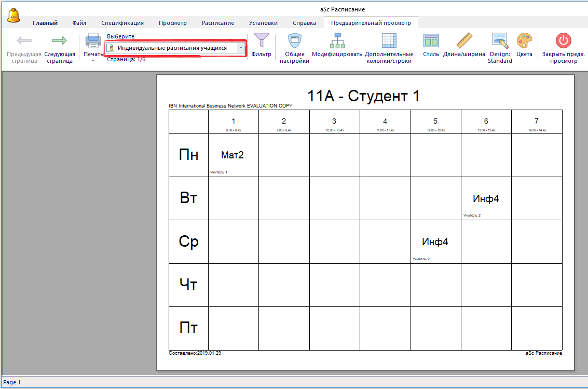The height and width of the screenshot is (389, 588).
Task: Switch to the Главный tab
Action: (45, 23)
